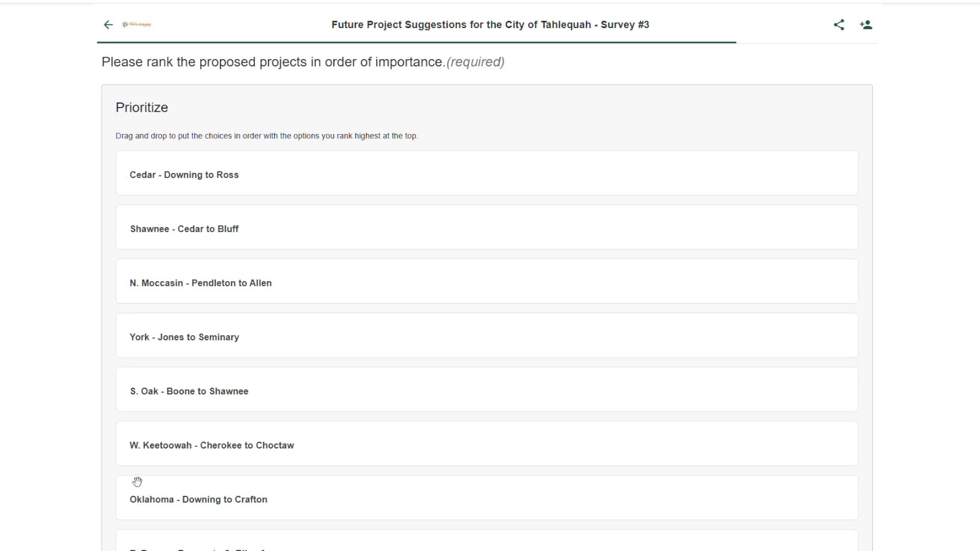980x551 pixels.
Task: Click the City of Tahlequah logo
Action: (137, 24)
